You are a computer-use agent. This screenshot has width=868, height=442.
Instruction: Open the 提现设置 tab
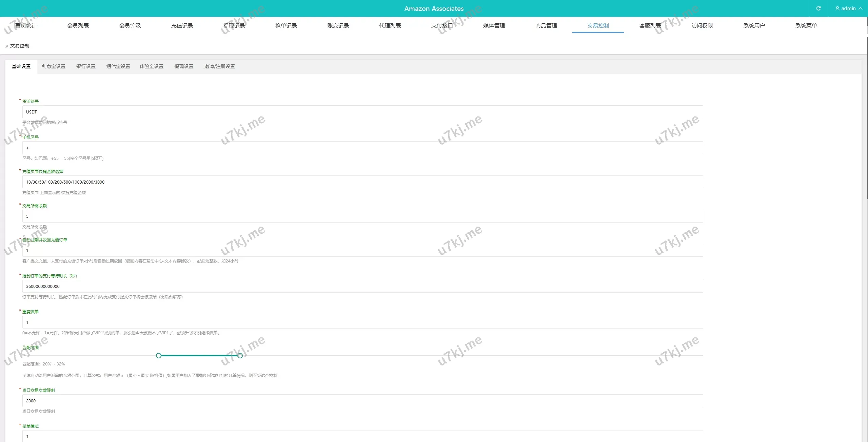[184, 66]
